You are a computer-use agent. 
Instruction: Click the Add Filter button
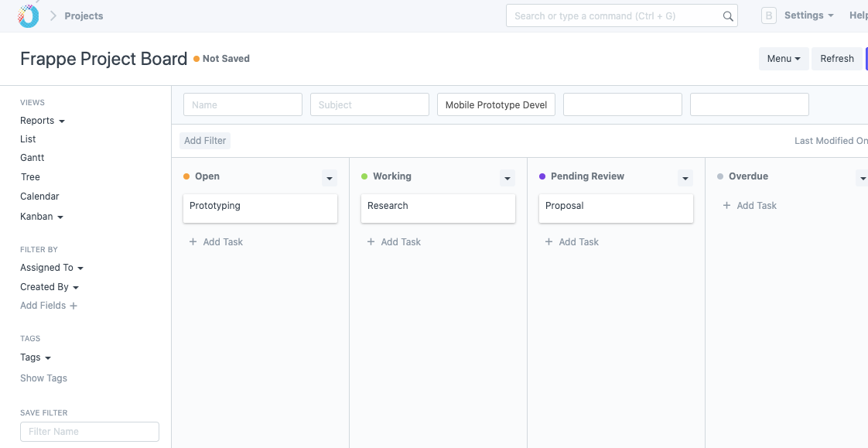tap(204, 140)
